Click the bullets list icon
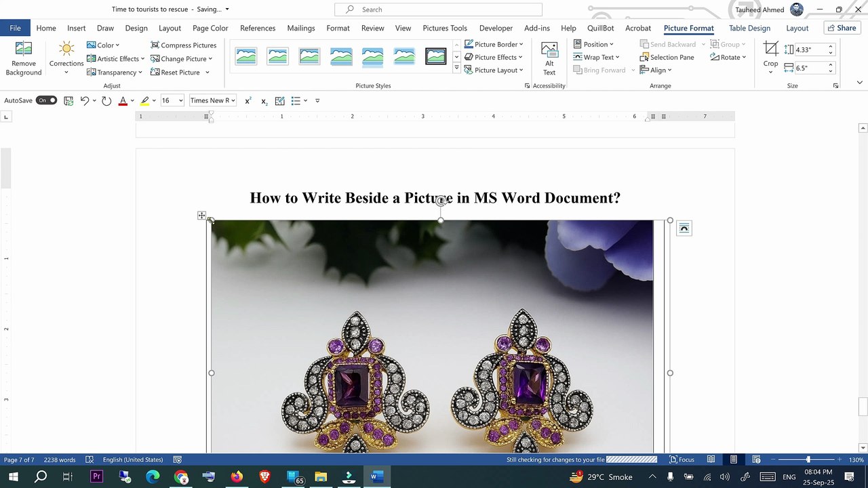The image size is (868, 488). pos(296,100)
